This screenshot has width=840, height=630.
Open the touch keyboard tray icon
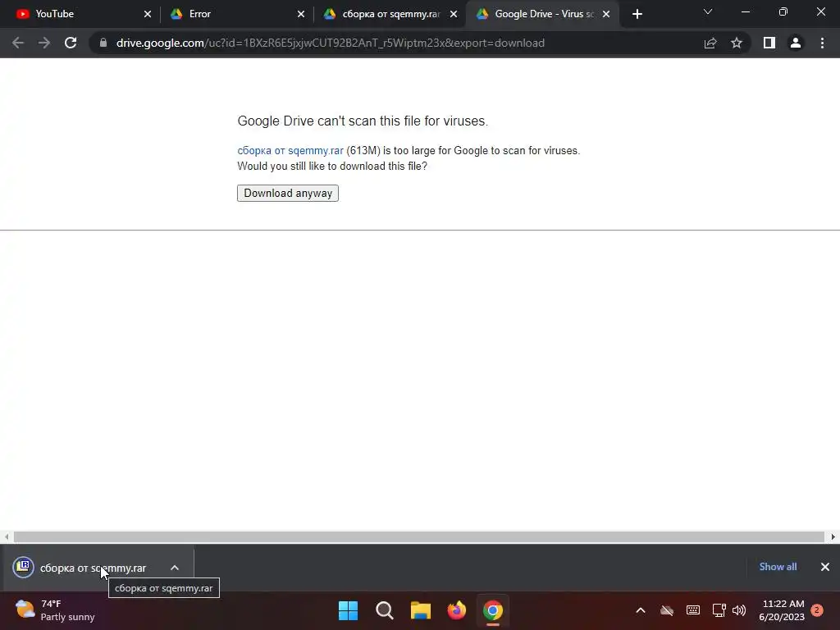[692, 610]
